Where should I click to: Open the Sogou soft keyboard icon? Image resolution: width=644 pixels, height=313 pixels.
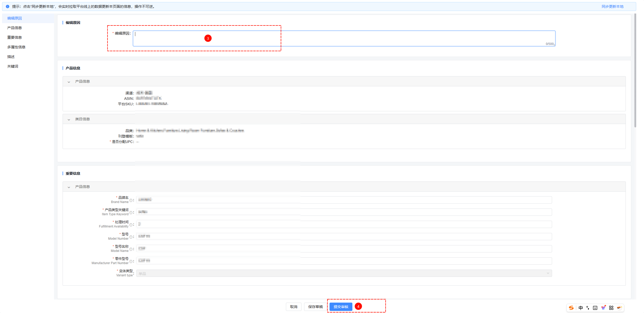595,308
